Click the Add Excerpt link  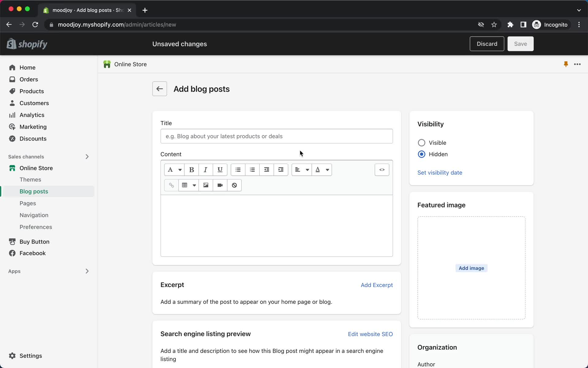[377, 285]
